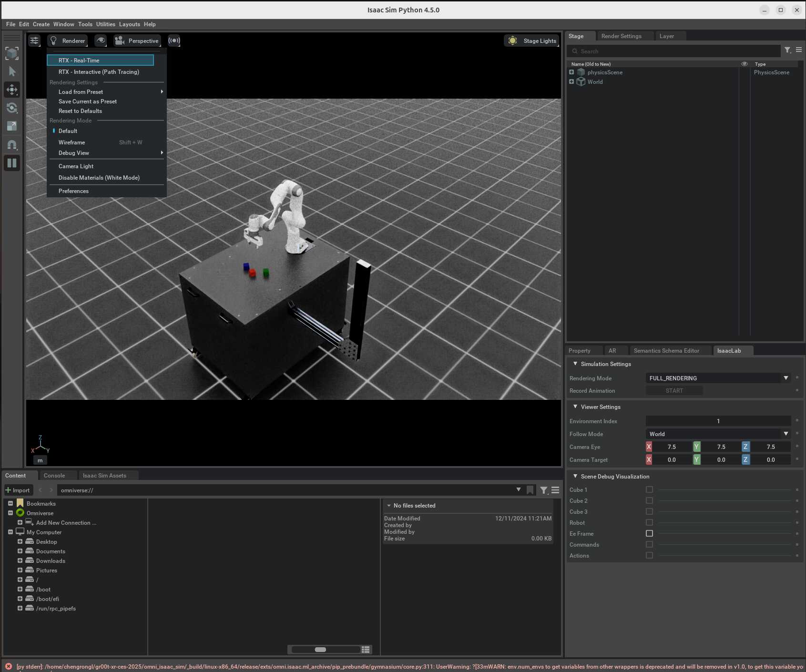
Task: Select the Scale tool in left toolbar
Action: [x=12, y=126]
